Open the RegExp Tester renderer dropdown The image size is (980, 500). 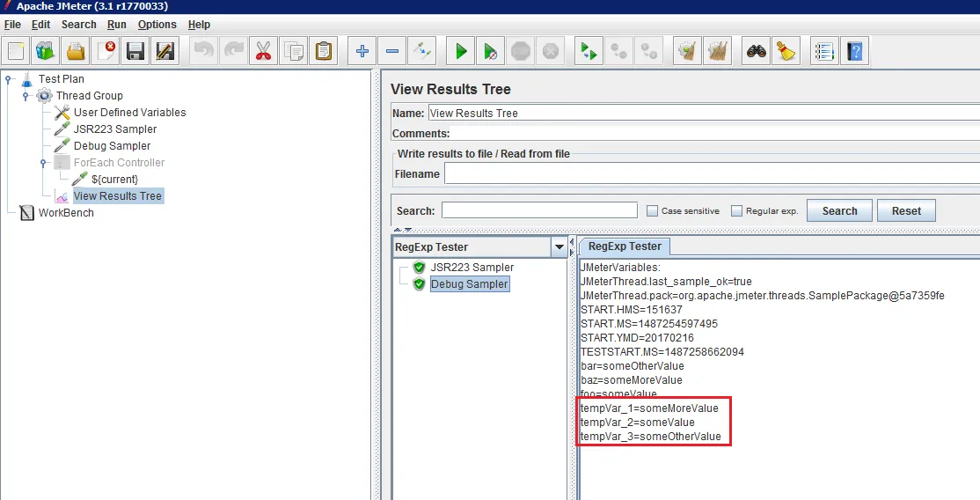click(559, 247)
